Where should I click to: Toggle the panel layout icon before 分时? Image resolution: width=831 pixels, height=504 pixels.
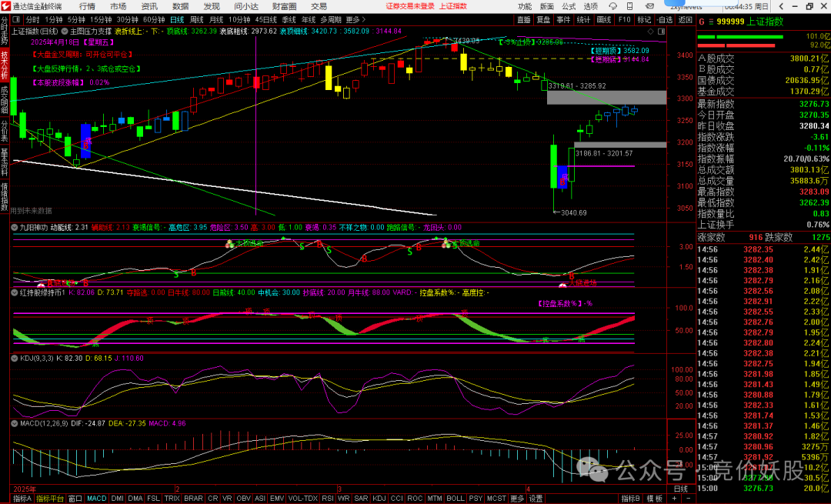point(16,19)
